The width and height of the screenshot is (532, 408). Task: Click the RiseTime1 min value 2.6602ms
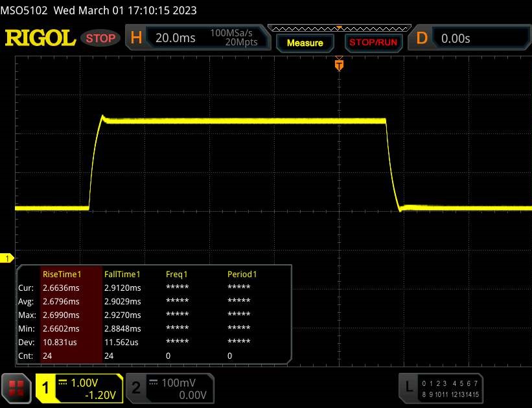(x=61, y=328)
